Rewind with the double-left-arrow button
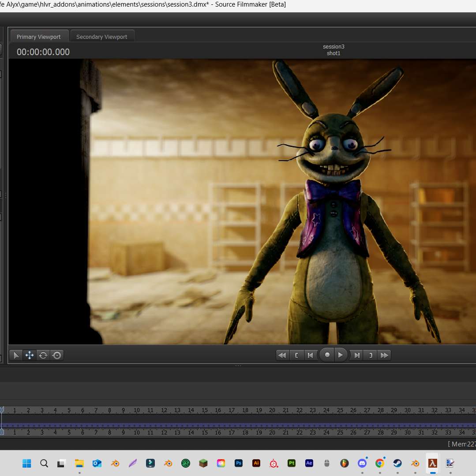Image resolution: width=476 pixels, height=476 pixels. pyautogui.click(x=282, y=355)
